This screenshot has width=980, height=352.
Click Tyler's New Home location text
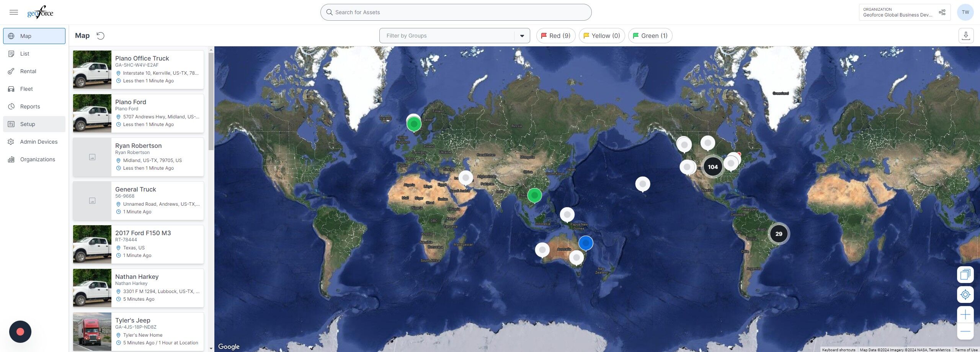[x=143, y=335]
